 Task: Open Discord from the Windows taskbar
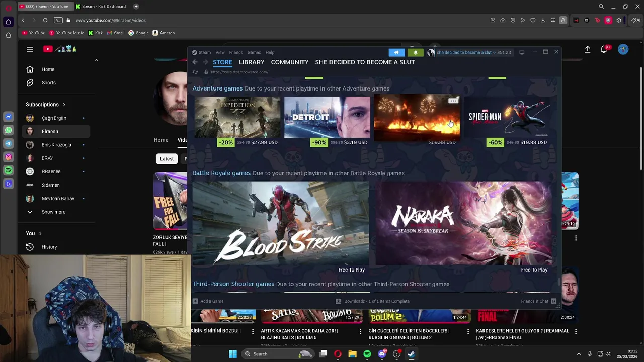click(x=382, y=354)
